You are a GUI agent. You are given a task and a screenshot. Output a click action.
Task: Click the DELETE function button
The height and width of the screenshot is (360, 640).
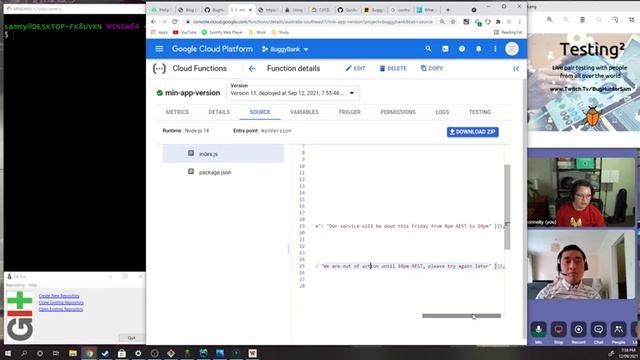click(393, 69)
